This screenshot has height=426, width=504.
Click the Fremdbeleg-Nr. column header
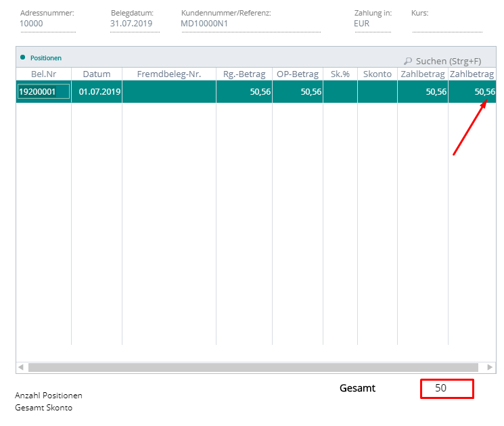[168, 74]
